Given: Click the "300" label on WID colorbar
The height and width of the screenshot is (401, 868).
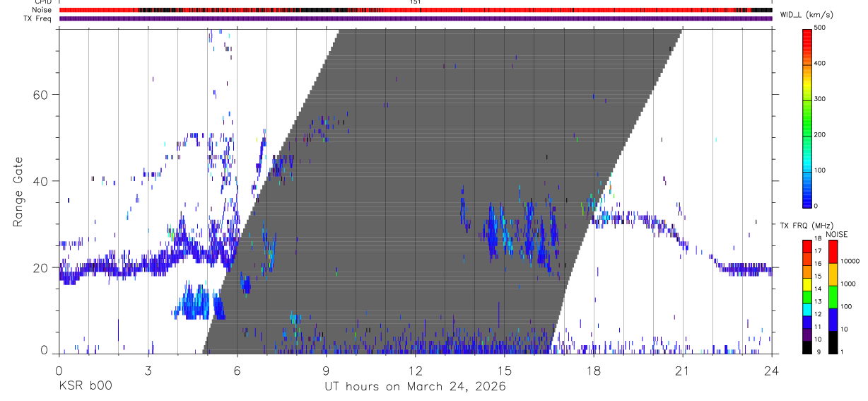Looking at the screenshot, I should point(820,99).
